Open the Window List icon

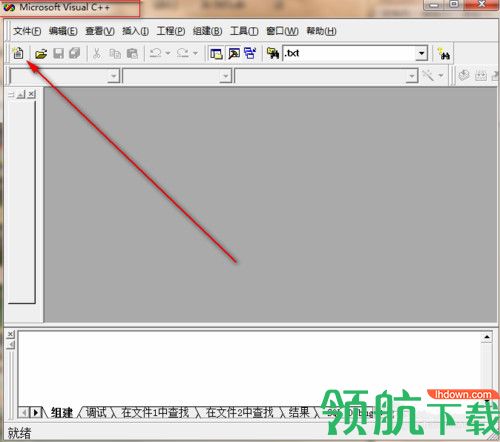250,53
